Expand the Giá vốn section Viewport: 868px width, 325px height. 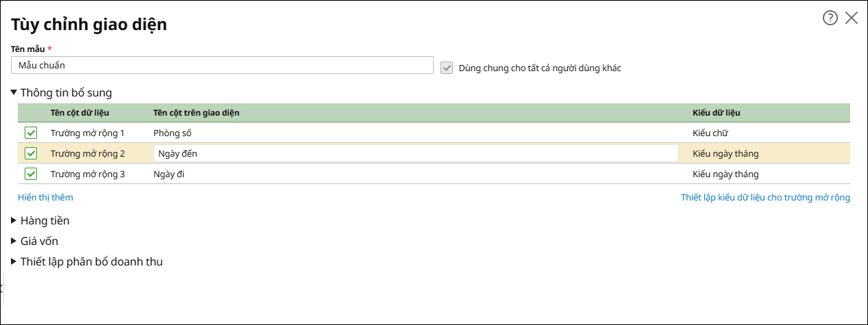[x=14, y=241]
